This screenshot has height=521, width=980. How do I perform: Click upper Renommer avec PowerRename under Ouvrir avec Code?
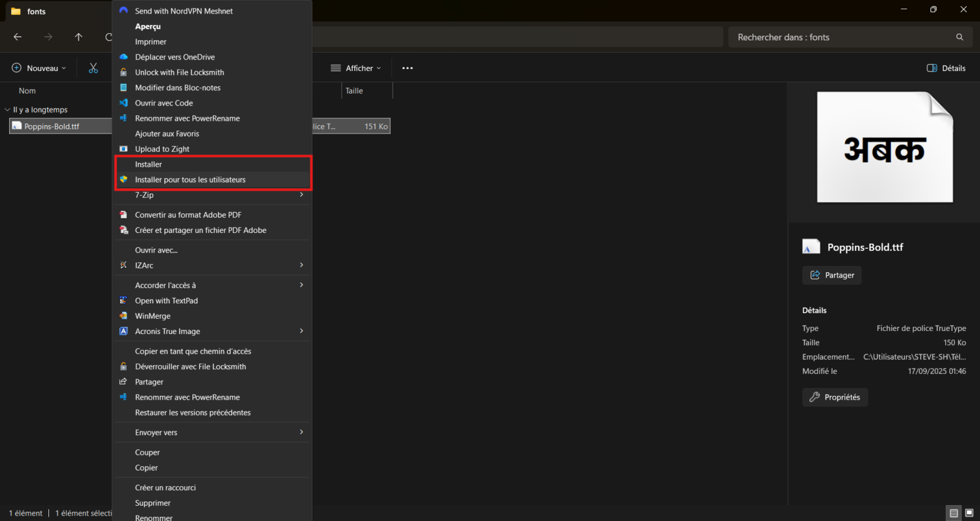point(212,118)
